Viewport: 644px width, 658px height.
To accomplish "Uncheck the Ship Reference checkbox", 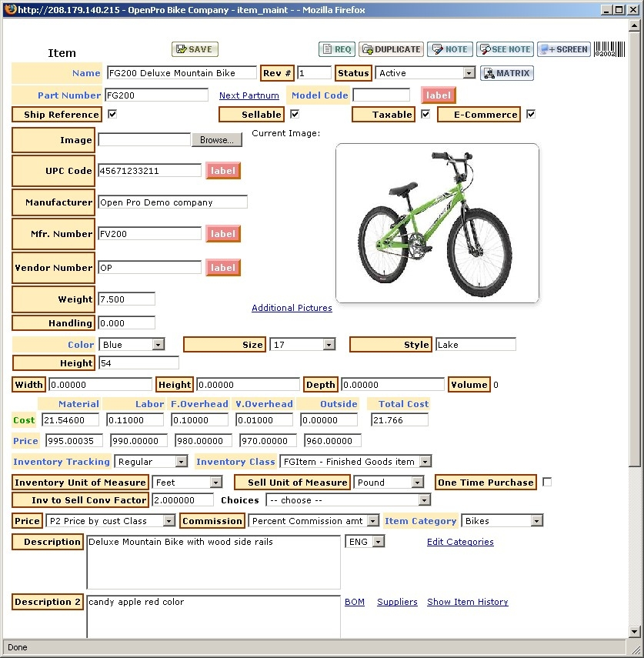I will tap(112, 114).
